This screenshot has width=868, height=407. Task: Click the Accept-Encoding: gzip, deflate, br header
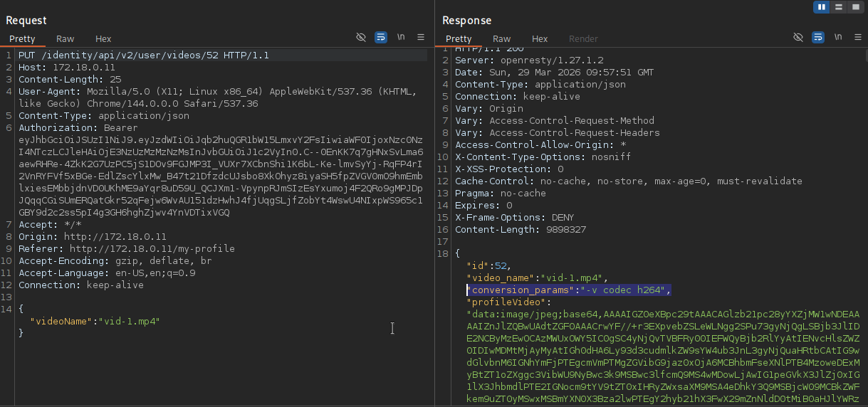(115, 261)
